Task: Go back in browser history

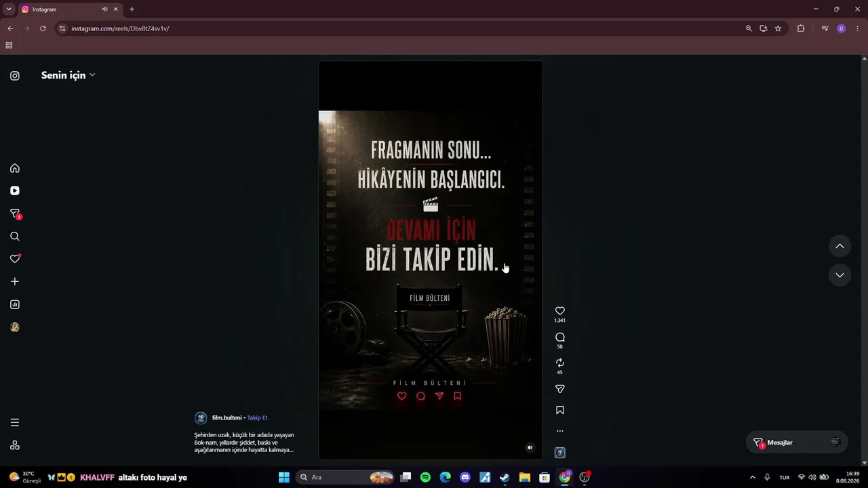Action: (10, 28)
